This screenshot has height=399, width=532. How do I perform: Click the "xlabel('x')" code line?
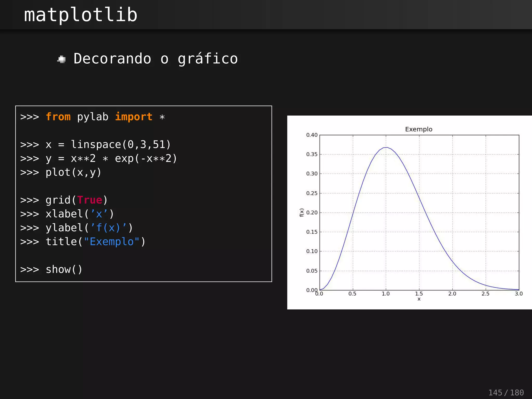(x=67, y=214)
